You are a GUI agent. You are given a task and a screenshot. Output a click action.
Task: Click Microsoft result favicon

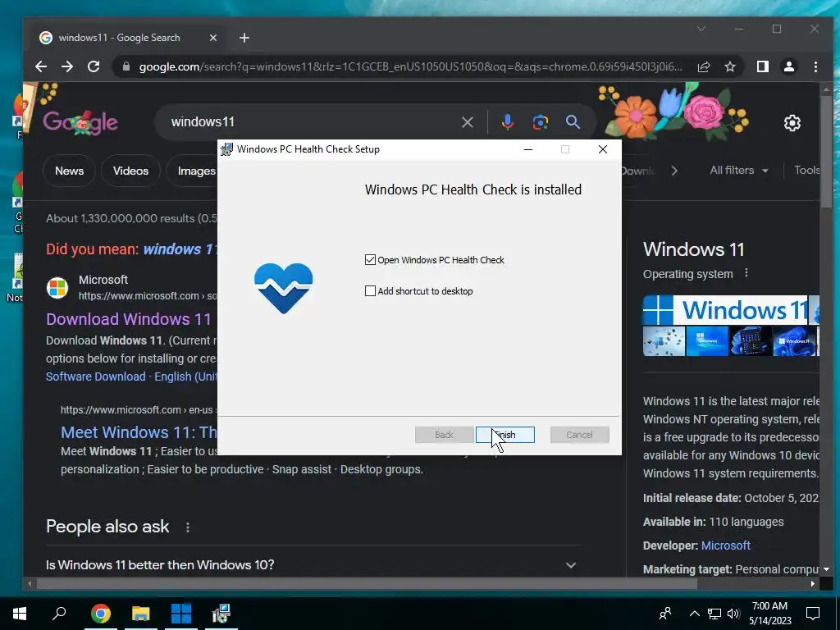[57, 288]
